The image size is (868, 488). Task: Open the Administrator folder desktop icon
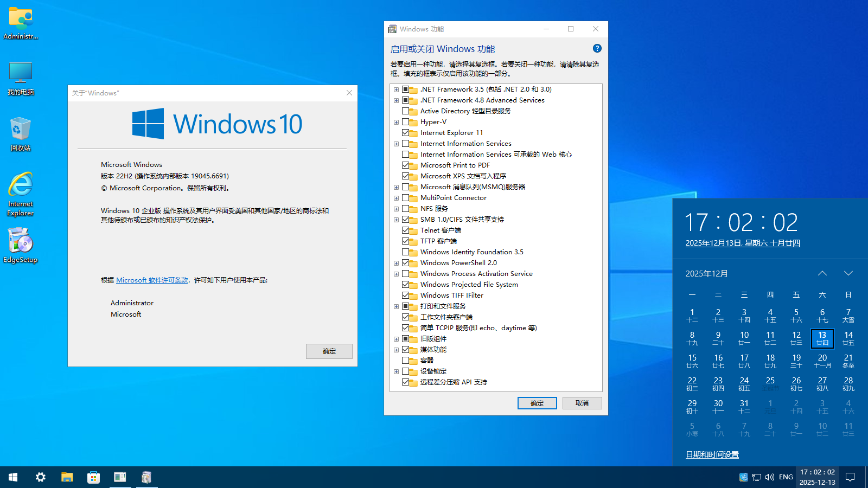click(21, 24)
